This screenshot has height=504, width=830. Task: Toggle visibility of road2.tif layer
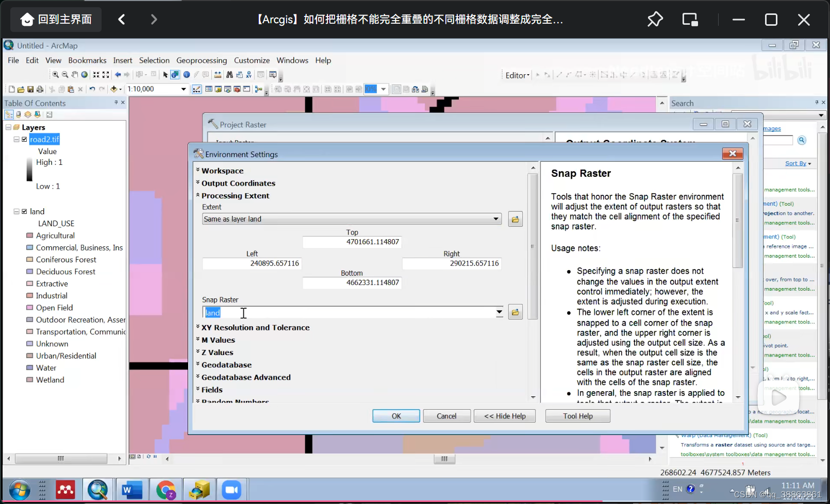tap(24, 139)
